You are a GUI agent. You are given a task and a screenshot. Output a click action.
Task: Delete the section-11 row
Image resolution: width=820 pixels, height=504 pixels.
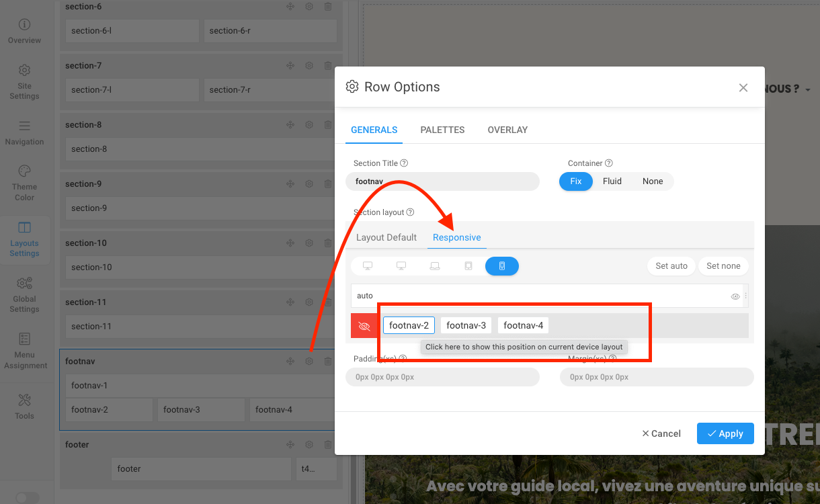coord(328,302)
